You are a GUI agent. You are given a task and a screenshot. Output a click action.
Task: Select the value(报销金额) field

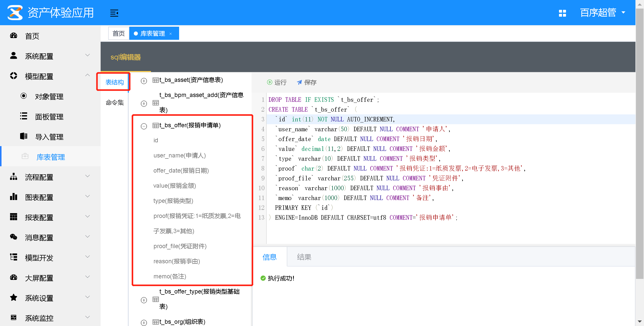175,186
